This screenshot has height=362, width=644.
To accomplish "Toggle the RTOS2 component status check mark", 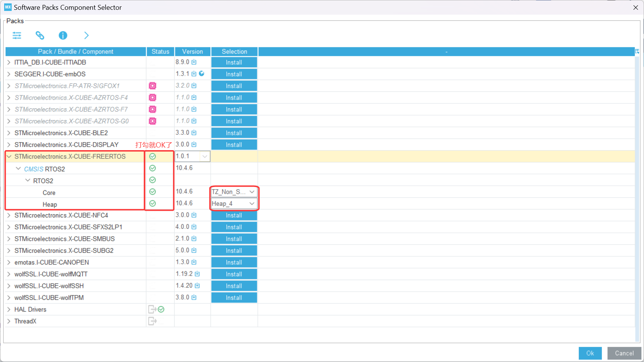I will [x=153, y=180].
